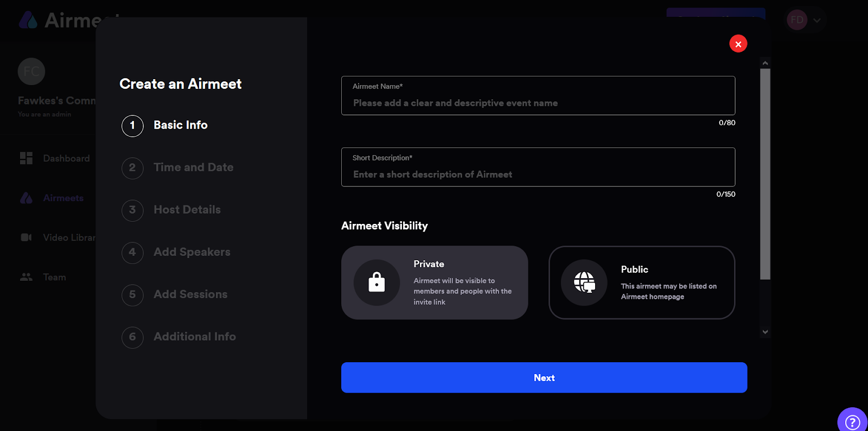Open the help question mark icon

click(852, 422)
